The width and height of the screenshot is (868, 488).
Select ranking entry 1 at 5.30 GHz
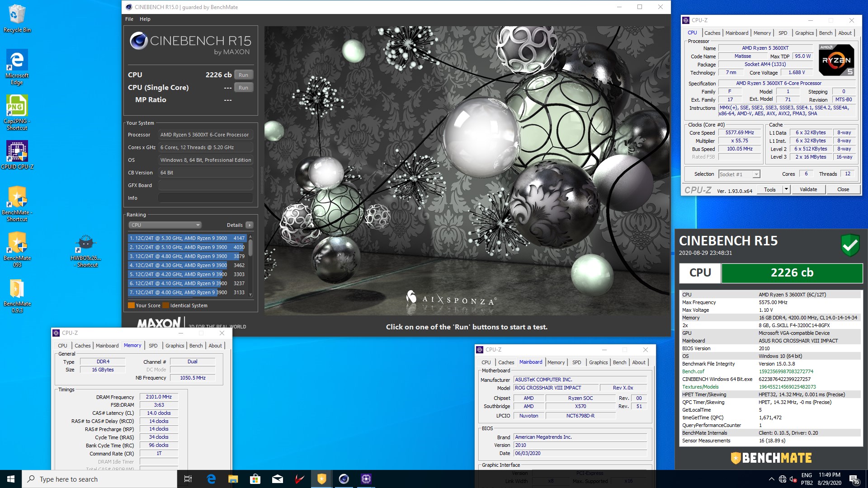pos(187,238)
